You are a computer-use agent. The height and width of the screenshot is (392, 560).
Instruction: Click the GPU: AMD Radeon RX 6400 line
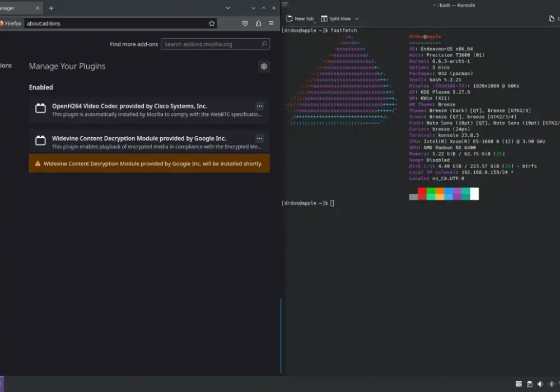tap(442, 147)
